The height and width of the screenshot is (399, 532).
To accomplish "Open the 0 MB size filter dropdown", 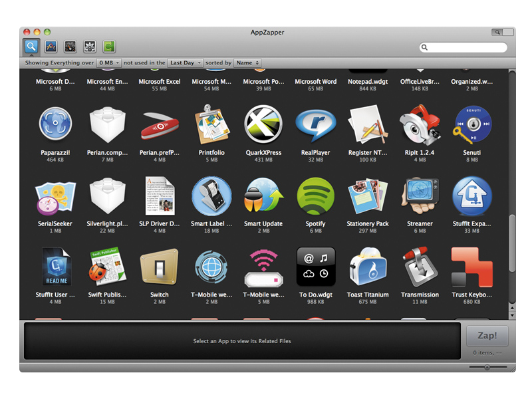I will click(x=108, y=63).
